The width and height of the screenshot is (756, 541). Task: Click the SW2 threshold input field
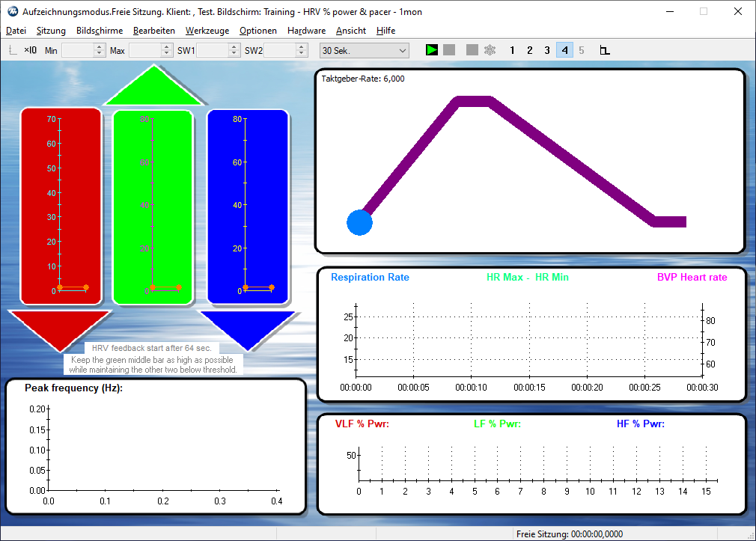click(280, 50)
